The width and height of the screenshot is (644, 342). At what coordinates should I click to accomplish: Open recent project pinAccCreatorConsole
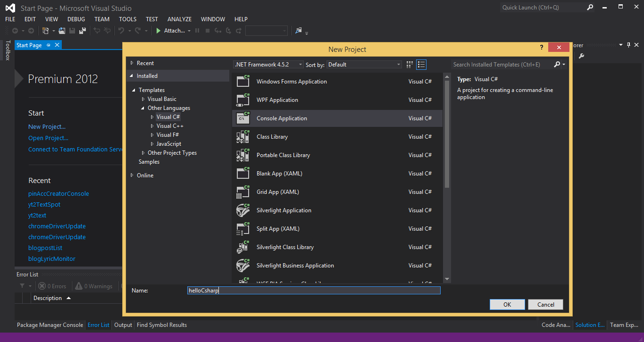click(59, 194)
